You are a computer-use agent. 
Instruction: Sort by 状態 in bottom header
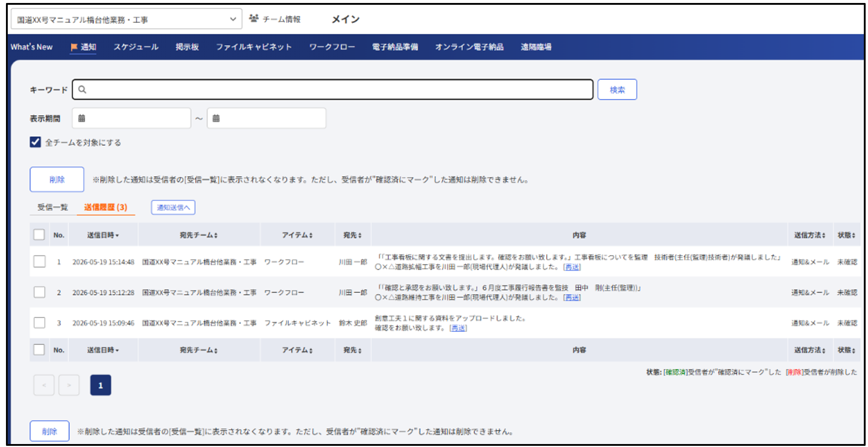pyautogui.click(x=847, y=350)
